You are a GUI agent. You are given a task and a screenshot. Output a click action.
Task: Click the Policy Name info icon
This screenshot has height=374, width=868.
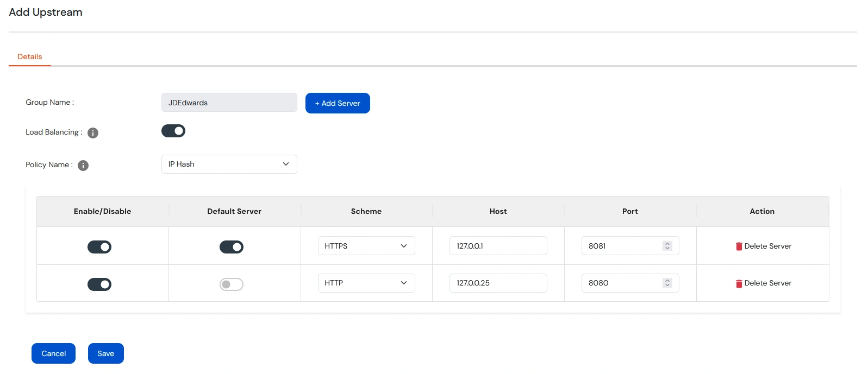[83, 166]
